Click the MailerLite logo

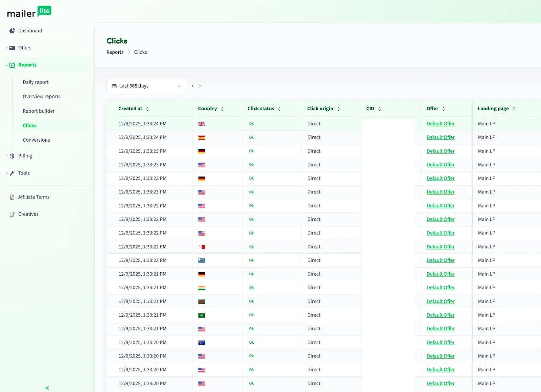coord(29,12)
